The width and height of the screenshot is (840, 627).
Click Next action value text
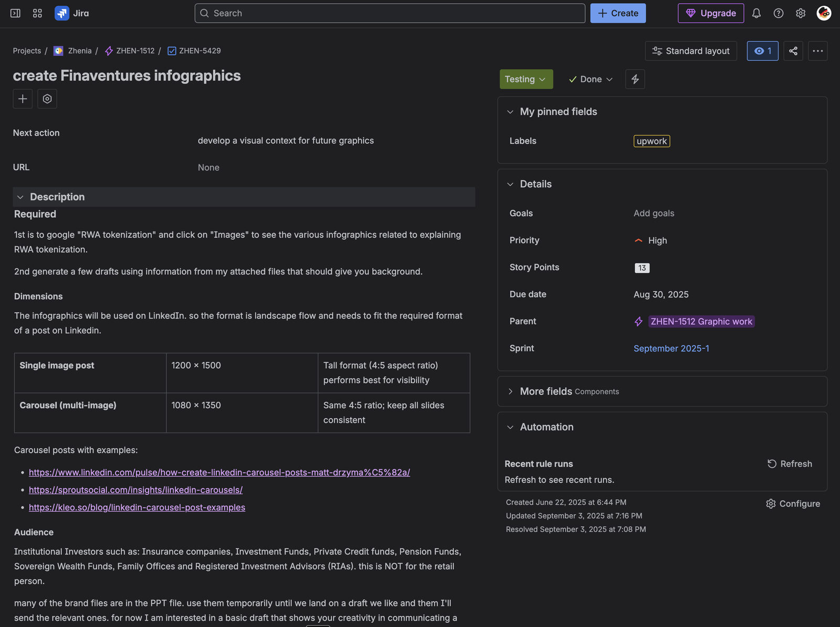(286, 141)
